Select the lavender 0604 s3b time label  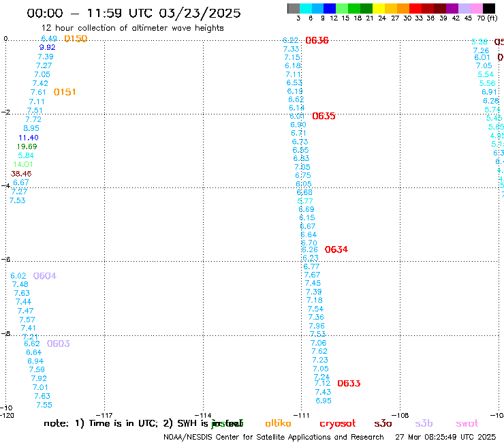(x=45, y=276)
